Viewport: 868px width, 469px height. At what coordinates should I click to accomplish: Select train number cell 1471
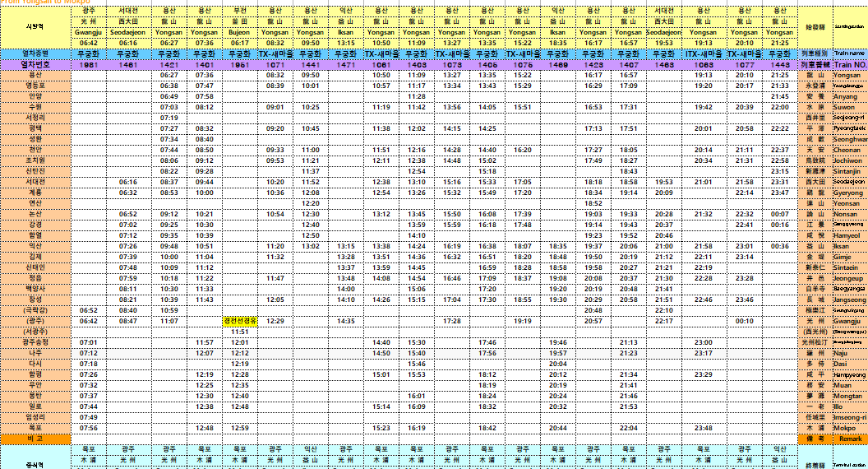pyautogui.click(x=346, y=65)
